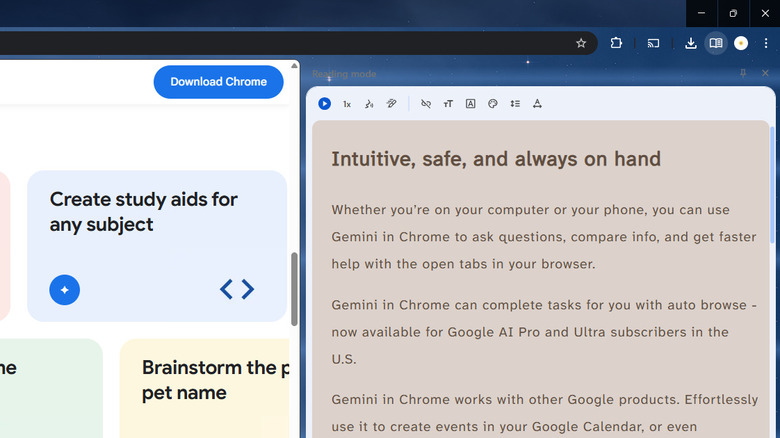Go to next card with right chevron
780x438 pixels.
click(x=248, y=289)
